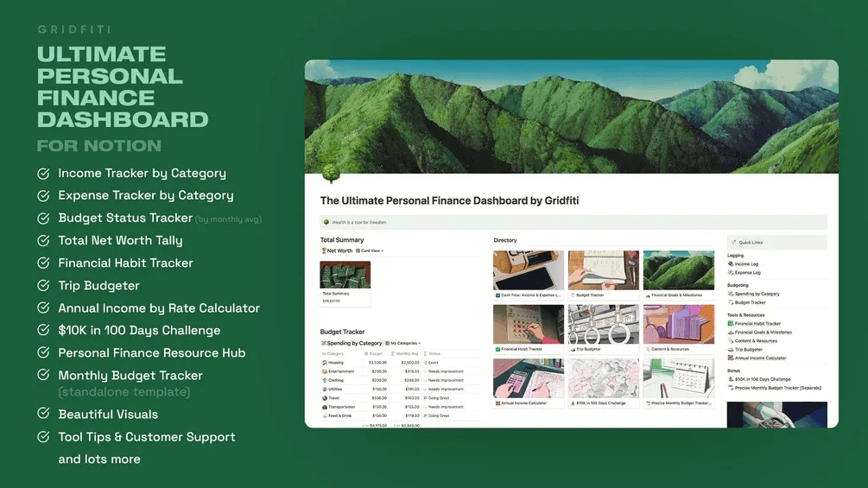
Task: Open the Financial Habit Tracker directory card
Action: tap(528, 329)
